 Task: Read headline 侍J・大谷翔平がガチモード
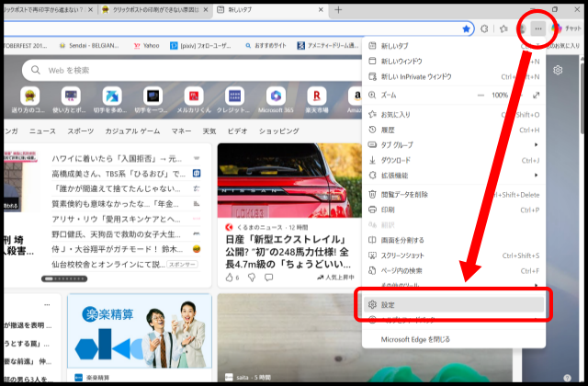tap(118, 249)
